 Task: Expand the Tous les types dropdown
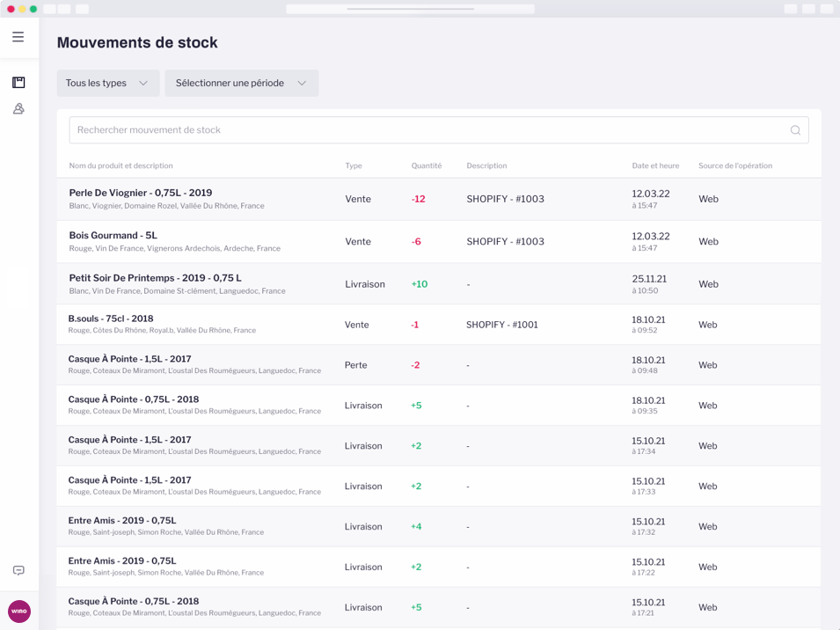[x=108, y=83]
